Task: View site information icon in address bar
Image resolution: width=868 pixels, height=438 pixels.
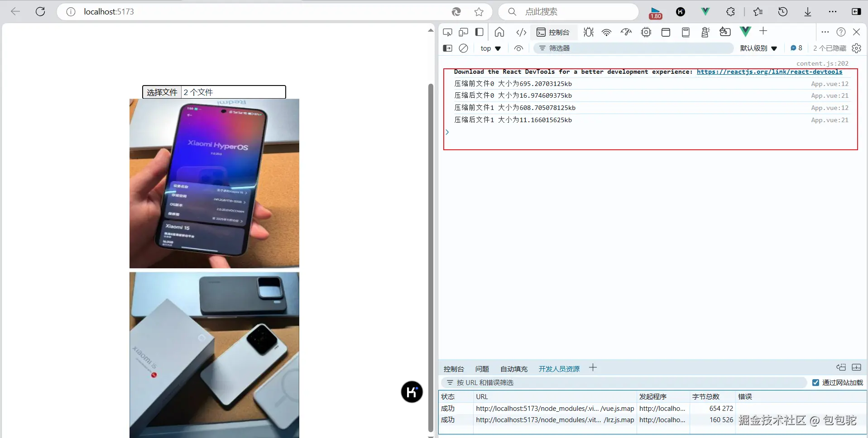Action: point(71,12)
